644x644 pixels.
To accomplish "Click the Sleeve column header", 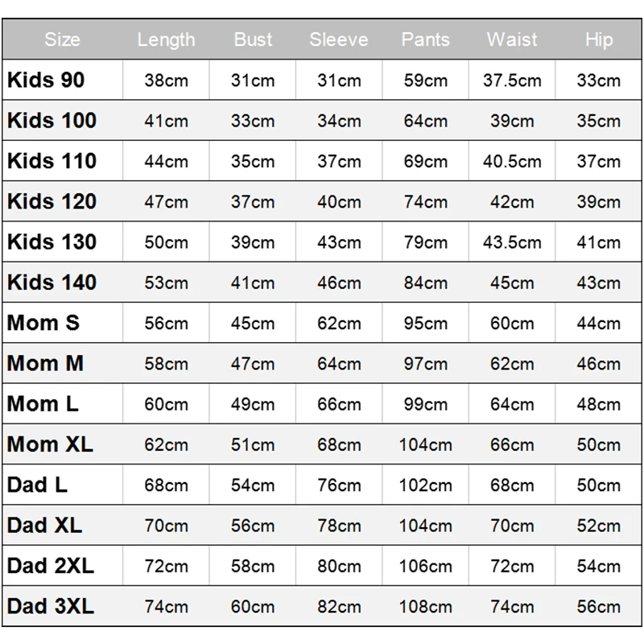I will (x=339, y=39).
